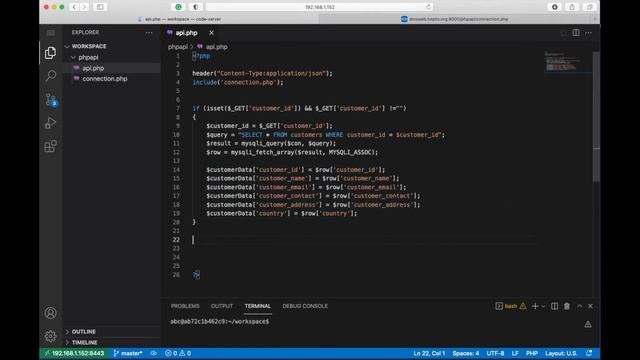Open Safari downloads button

[555, 7]
